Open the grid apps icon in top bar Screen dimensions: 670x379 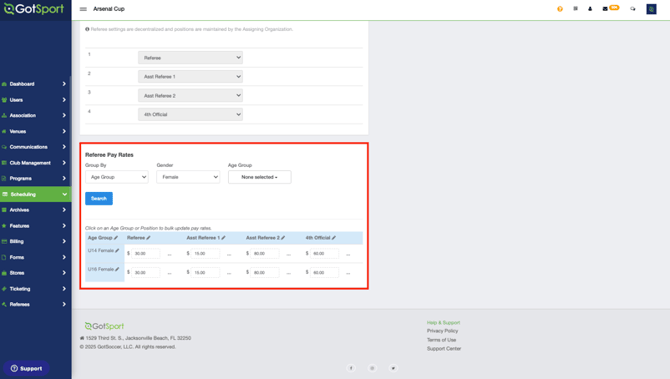click(x=576, y=9)
